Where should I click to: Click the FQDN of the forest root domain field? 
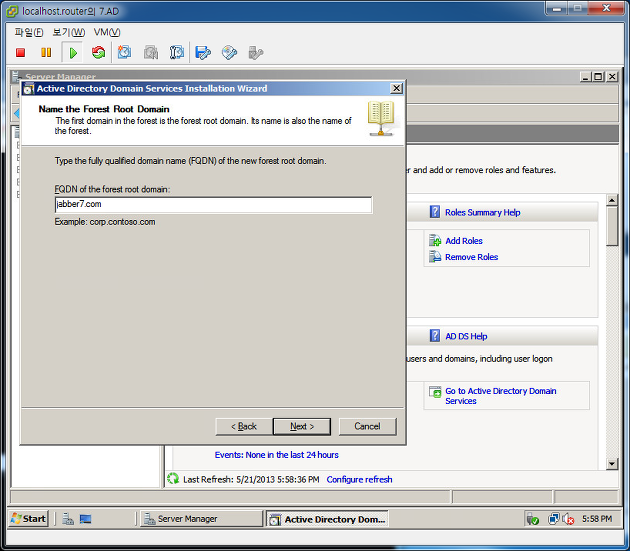213,205
